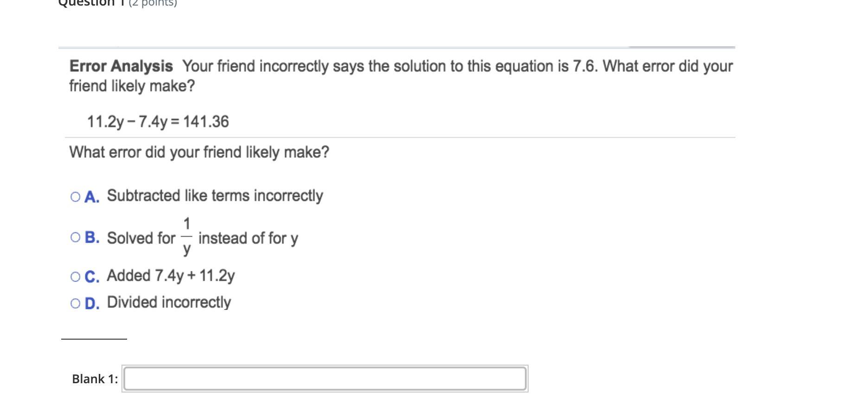
Task: Click the "Added 7.4y + 11.2y" answer text
Action: 171,276
